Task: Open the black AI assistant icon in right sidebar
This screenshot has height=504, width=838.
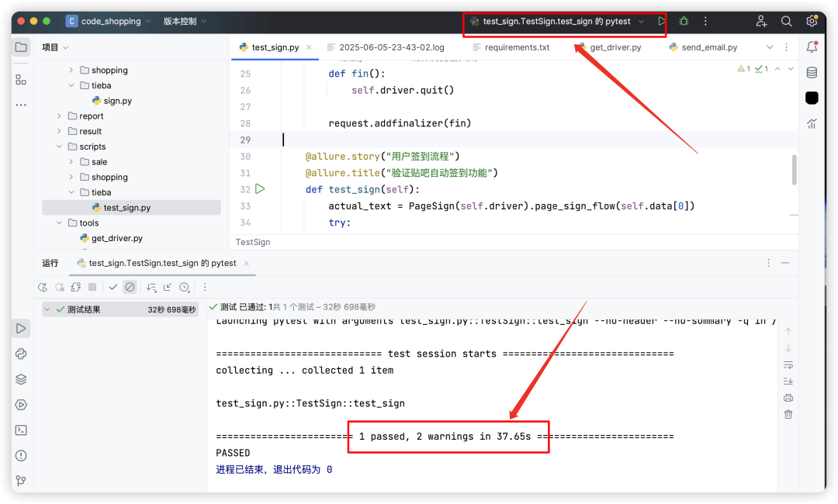Action: pyautogui.click(x=812, y=98)
